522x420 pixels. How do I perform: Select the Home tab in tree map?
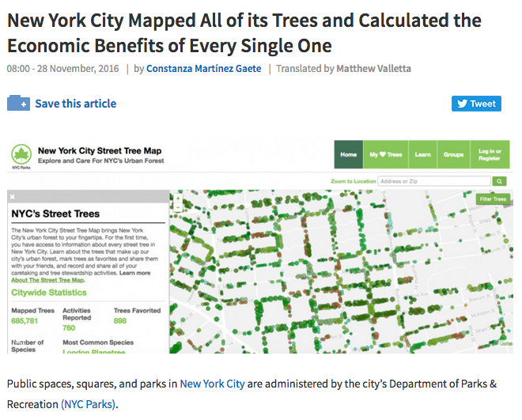pos(349,154)
